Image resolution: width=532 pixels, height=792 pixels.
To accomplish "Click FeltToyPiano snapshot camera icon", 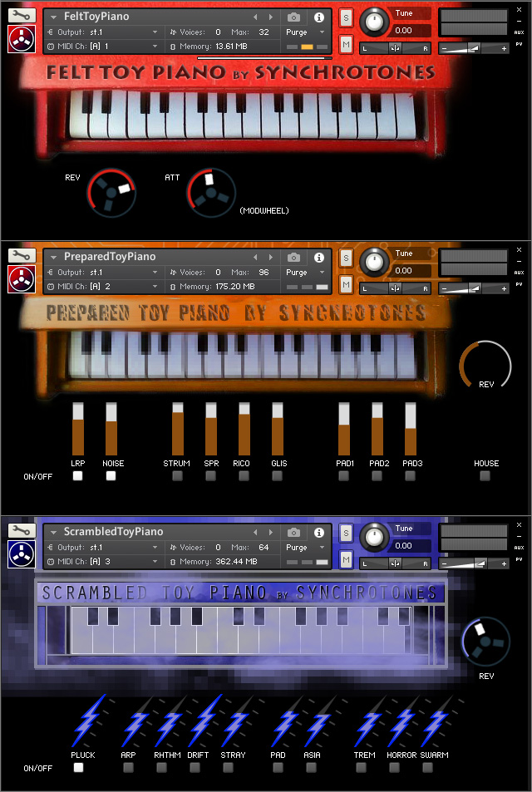I will tap(293, 17).
